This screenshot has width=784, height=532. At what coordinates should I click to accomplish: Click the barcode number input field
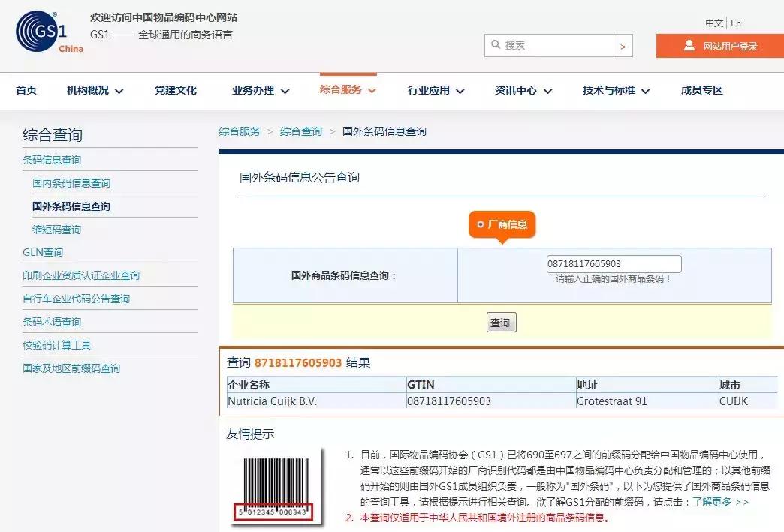612,263
